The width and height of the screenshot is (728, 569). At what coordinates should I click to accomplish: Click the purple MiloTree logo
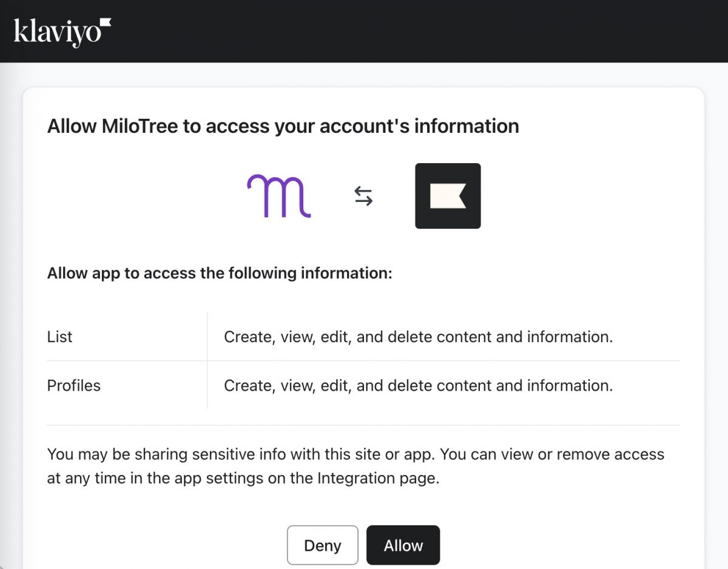(279, 196)
